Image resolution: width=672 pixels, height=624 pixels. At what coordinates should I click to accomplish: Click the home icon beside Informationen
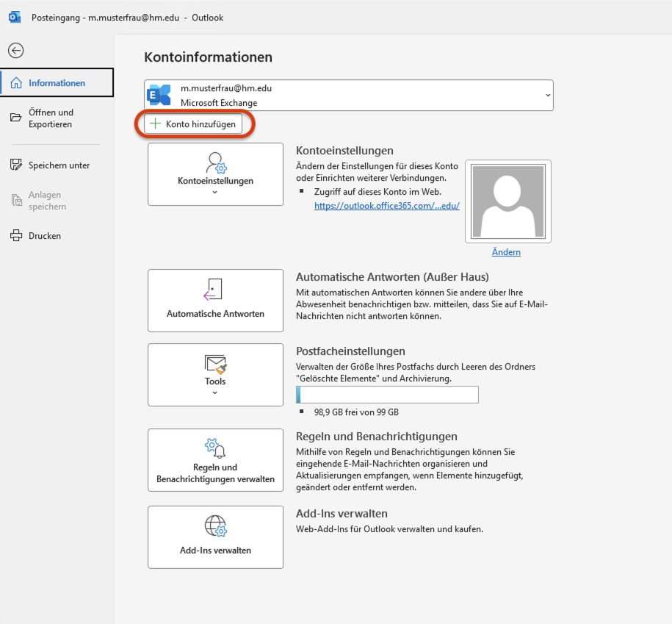click(16, 83)
